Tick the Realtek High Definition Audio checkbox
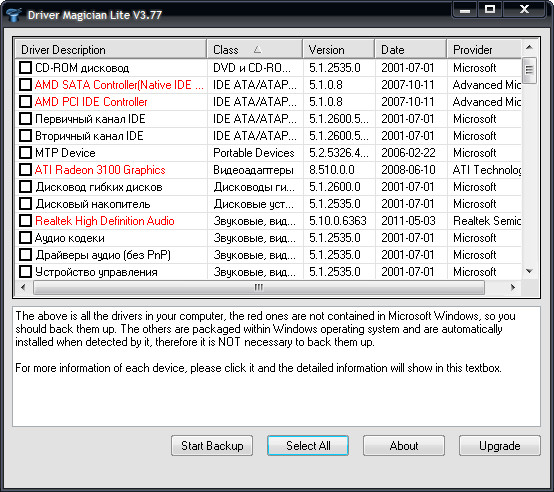 (x=25, y=221)
